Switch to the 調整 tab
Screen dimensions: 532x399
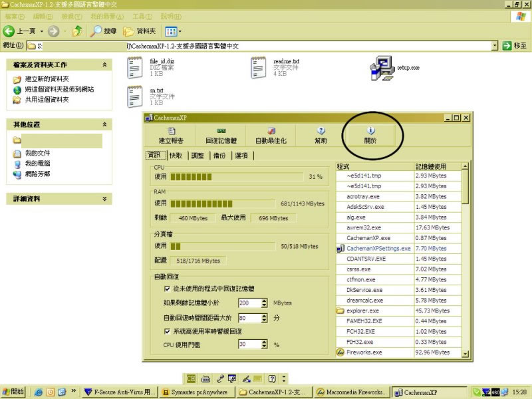[198, 156]
